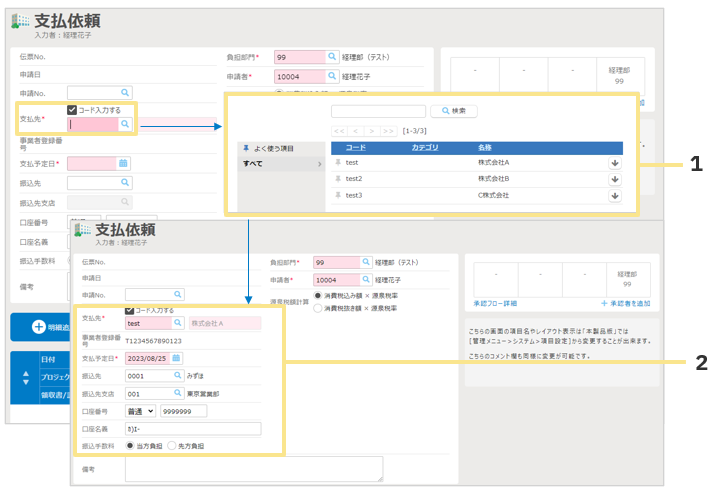Click the download arrow for 株式会社A row

click(x=614, y=163)
